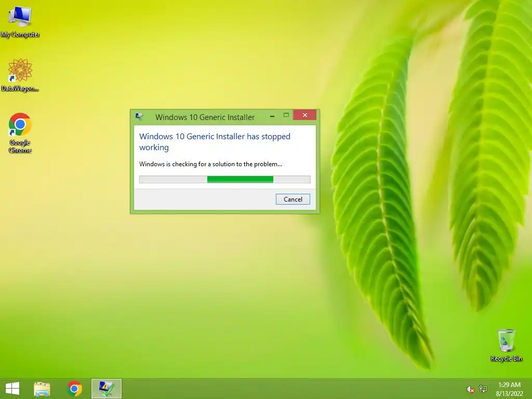This screenshot has width=532, height=399.
Task: Click the installer dialog's title bar icon
Action: pyautogui.click(x=139, y=117)
